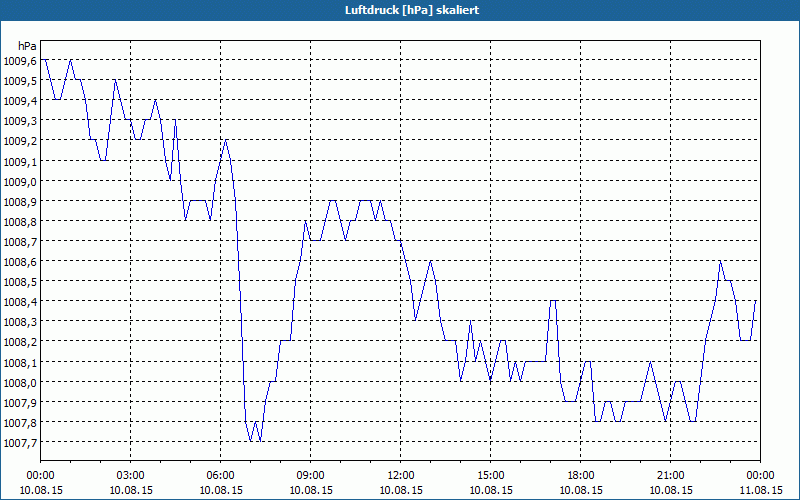The image size is (800, 500).
Task: Pick the 1008,1 pressure label
Action: pyautogui.click(x=20, y=363)
